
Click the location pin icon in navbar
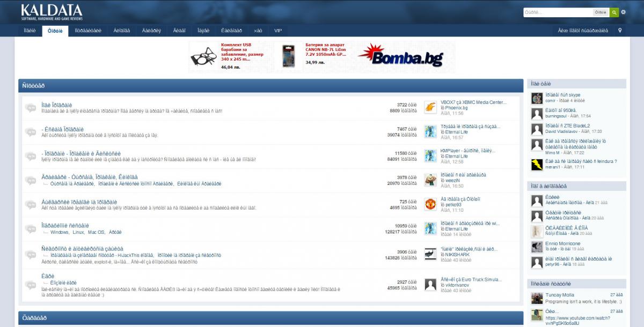(620, 31)
